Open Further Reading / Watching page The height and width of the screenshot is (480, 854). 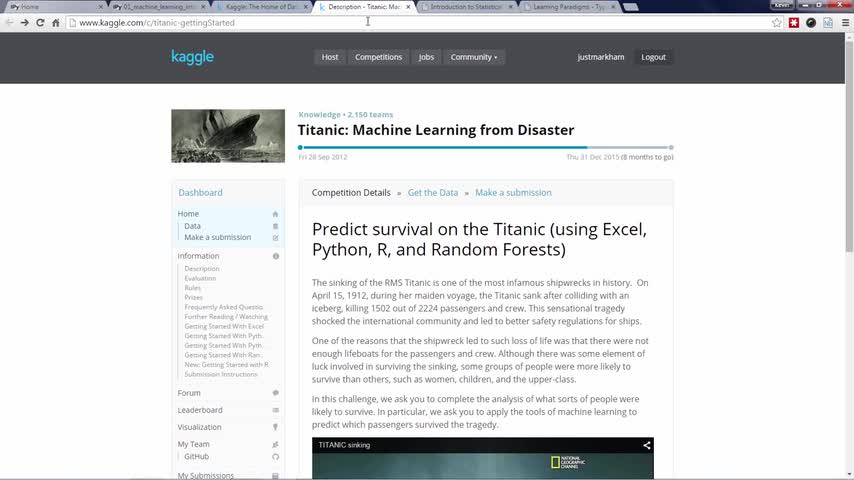(x=226, y=317)
